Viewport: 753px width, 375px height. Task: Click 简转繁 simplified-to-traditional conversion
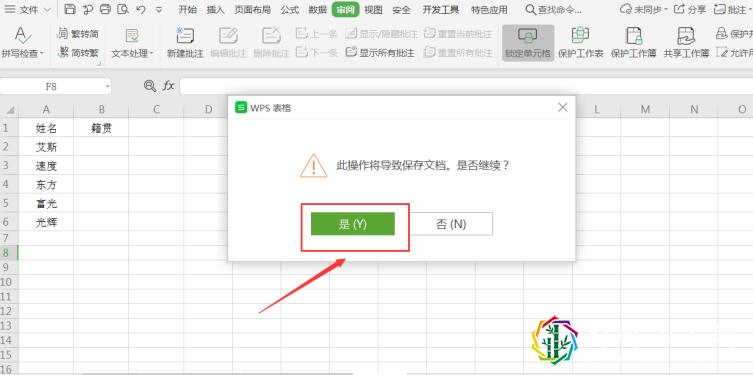[x=78, y=53]
